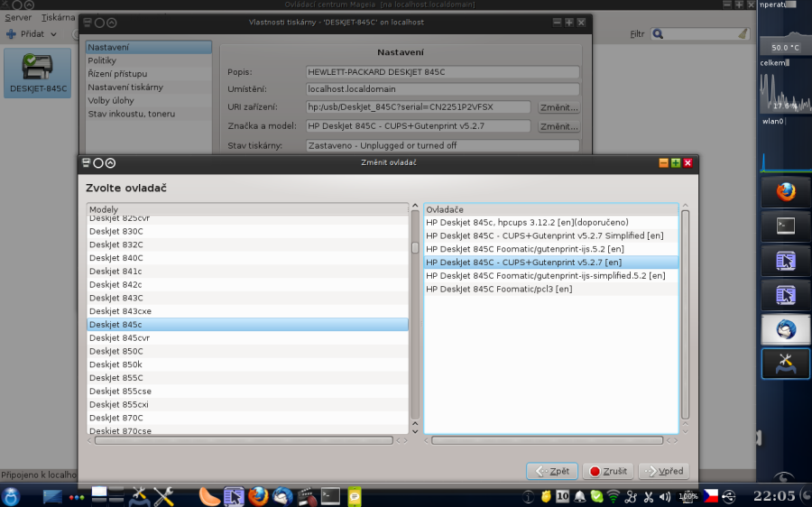Select Politiky in printer properties sidebar
The height and width of the screenshot is (507, 812).
pyautogui.click(x=149, y=60)
